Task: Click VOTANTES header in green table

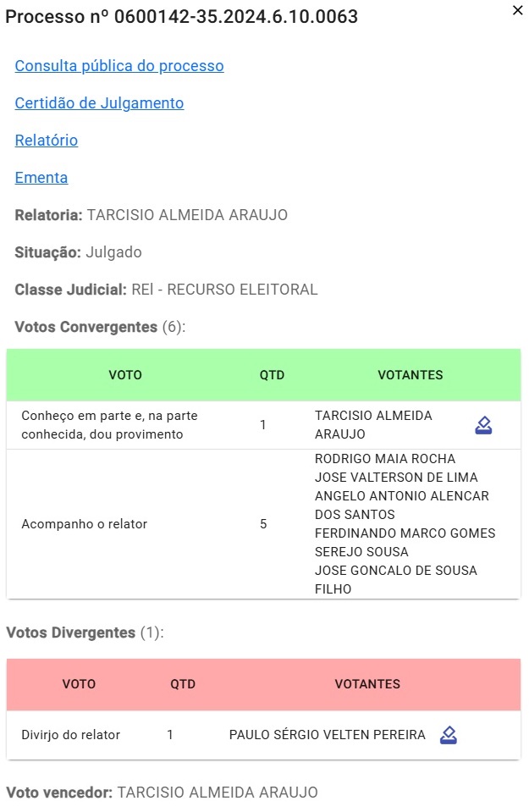Action: (411, 375)
